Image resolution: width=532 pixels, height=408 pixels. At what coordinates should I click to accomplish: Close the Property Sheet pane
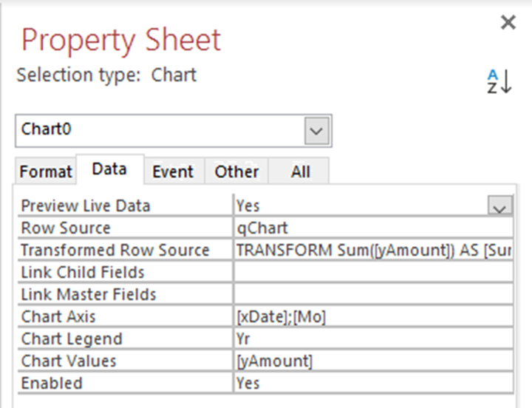[x=508, y=23]
